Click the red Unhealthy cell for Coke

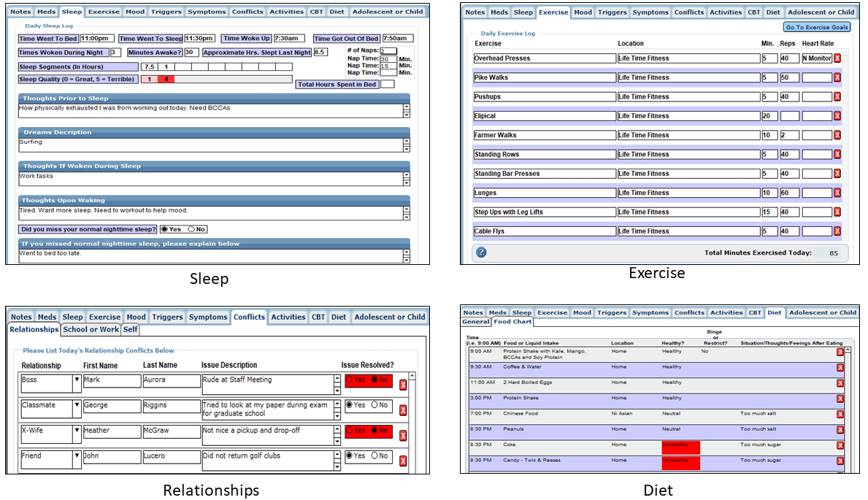(681, 447)
